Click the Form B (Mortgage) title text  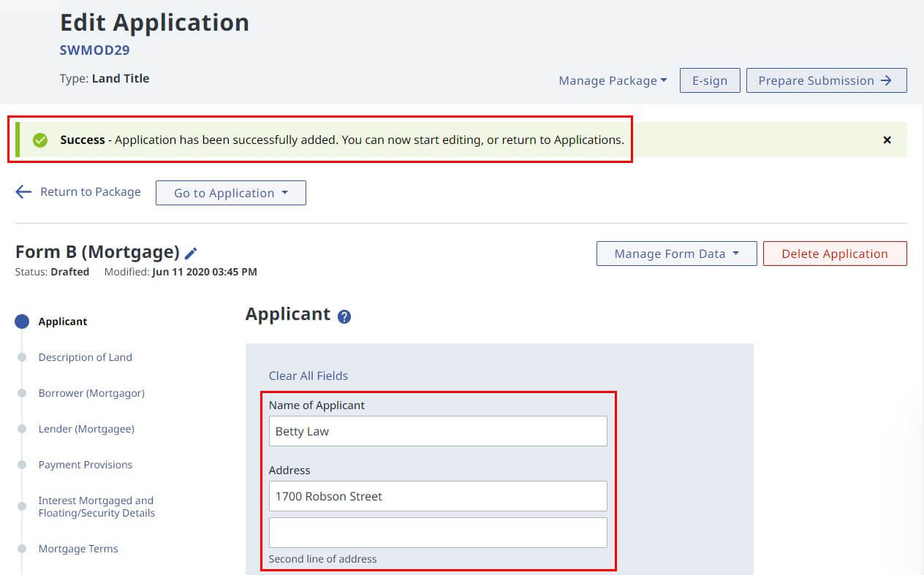coord(97,252)
